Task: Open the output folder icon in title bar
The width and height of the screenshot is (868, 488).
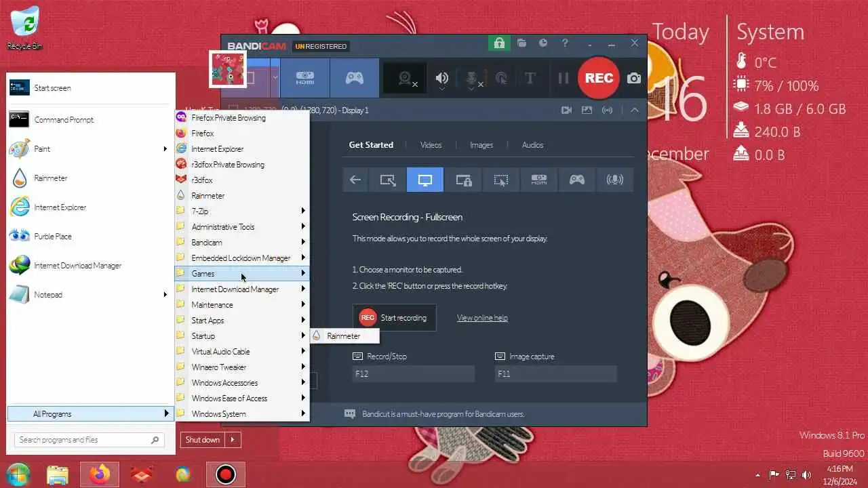Action: 521,43
